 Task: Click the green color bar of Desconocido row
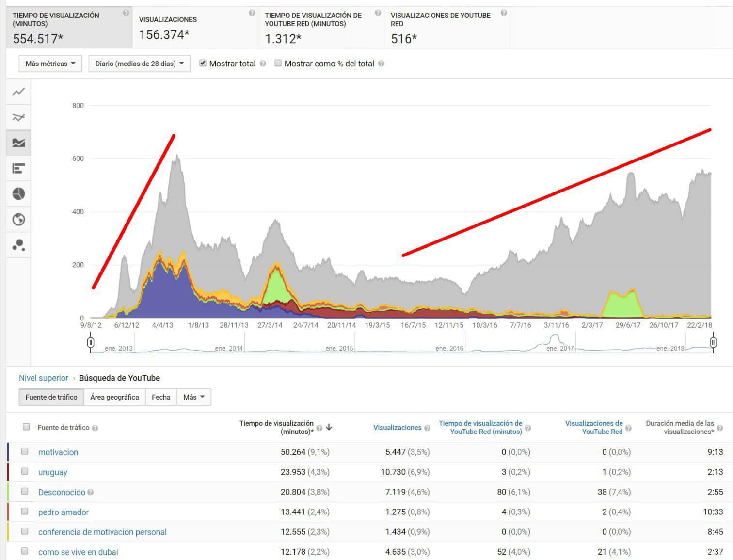point(8,492)
